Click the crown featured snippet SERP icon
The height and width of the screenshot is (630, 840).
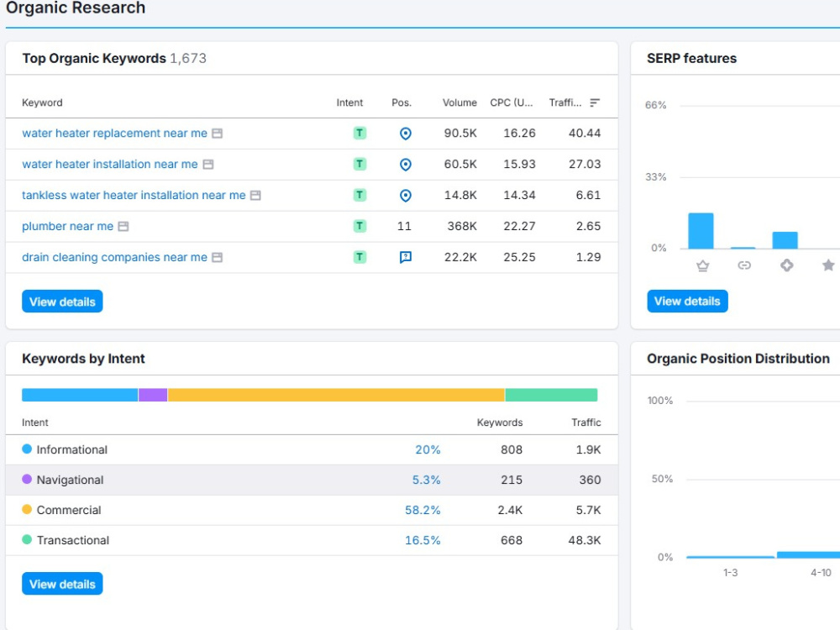[703, 265]
